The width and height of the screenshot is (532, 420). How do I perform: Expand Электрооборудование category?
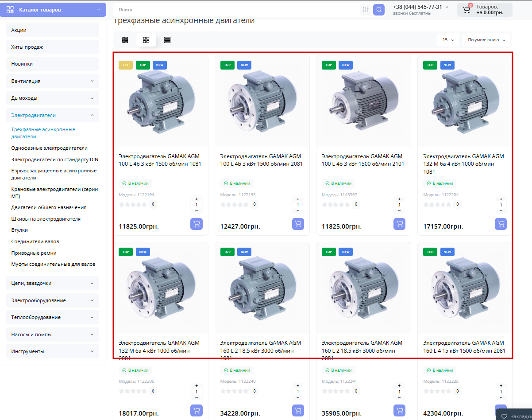pyautogui.click(x=92, y=300)
